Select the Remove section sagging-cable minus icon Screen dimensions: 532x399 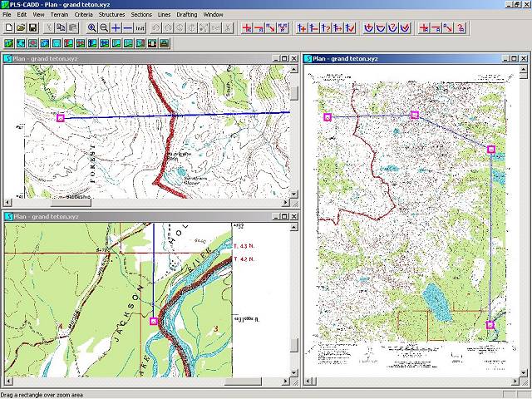tap(381, 27)
